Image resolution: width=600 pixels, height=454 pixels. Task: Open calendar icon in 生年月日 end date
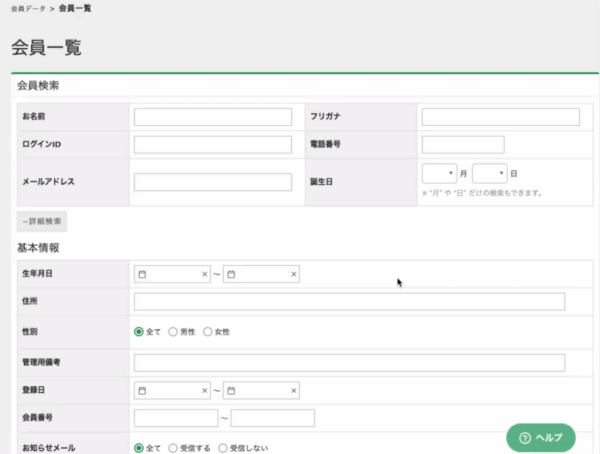pyautogui.click(x=231, y=274)
